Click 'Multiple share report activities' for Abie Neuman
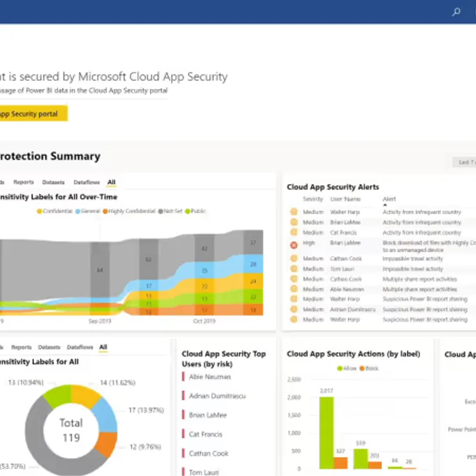476x476 pixels. [x=419, y=289]
